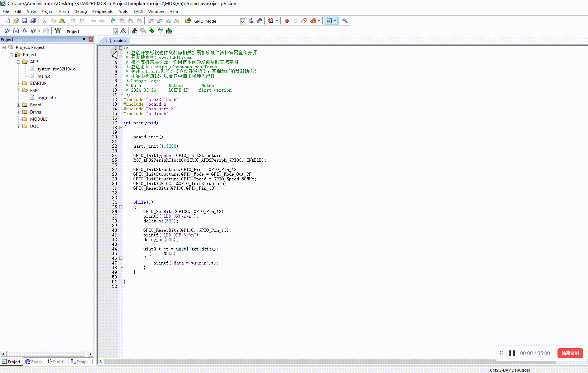Start the debug session icon

(271, 21)
